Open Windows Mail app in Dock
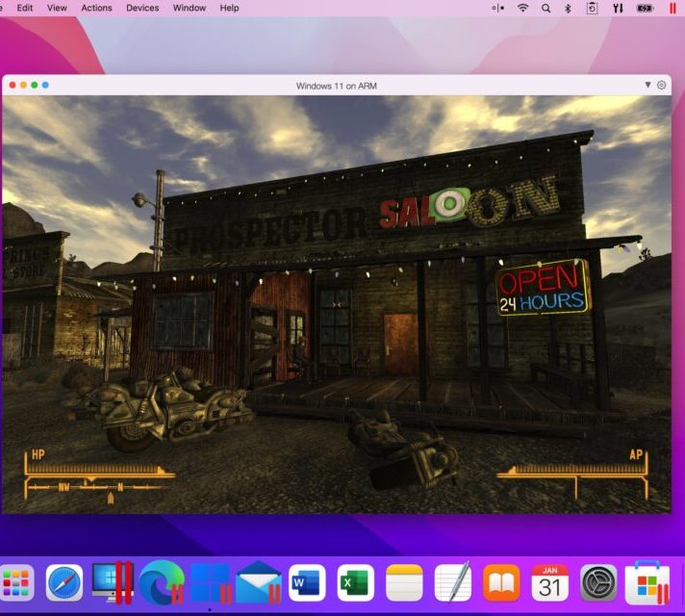 [x=258, y=583]
